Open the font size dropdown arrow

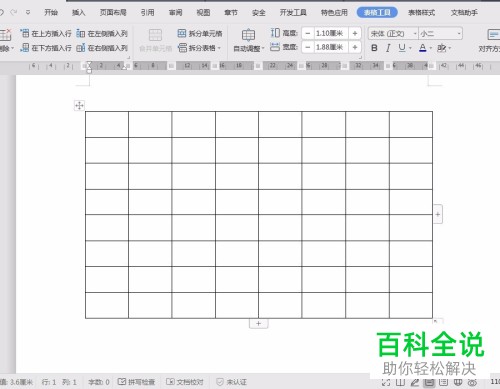pos(459,34)
